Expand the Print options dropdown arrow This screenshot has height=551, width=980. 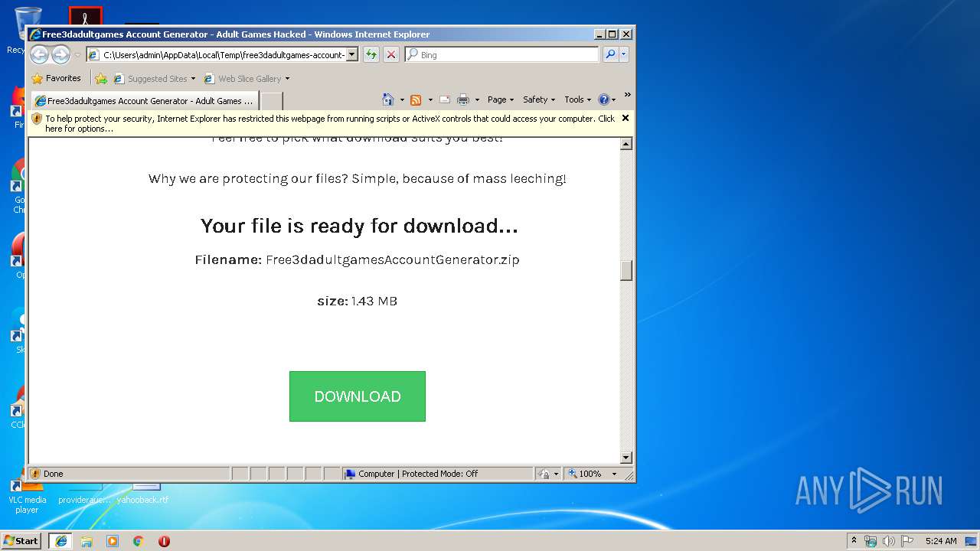[477, 99]
